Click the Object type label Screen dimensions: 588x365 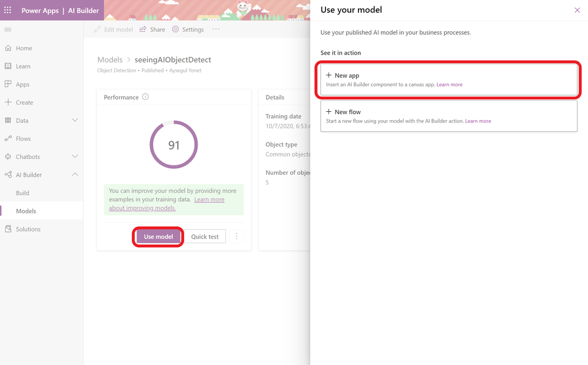tap(281, 144)
